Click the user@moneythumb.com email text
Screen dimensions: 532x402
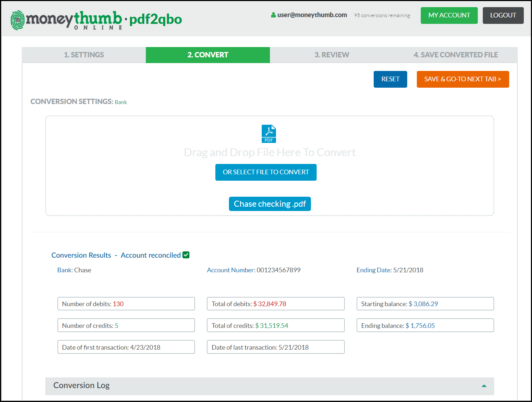312,15
